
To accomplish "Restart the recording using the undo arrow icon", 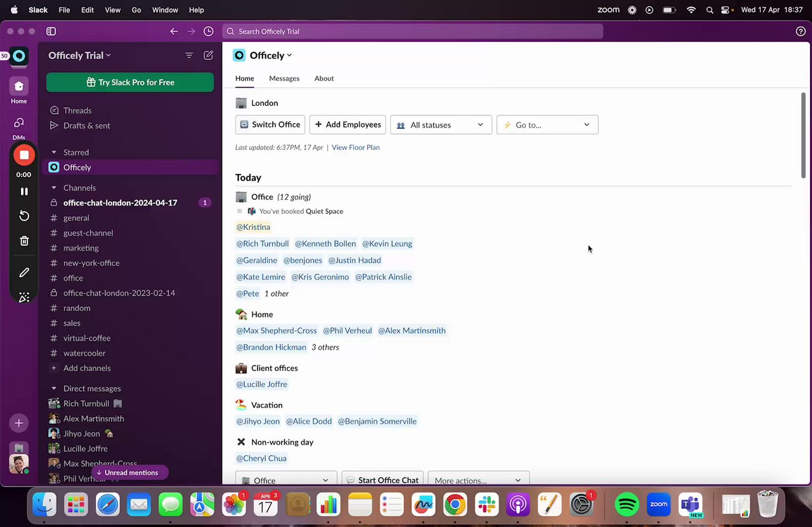I will (24, 216).
